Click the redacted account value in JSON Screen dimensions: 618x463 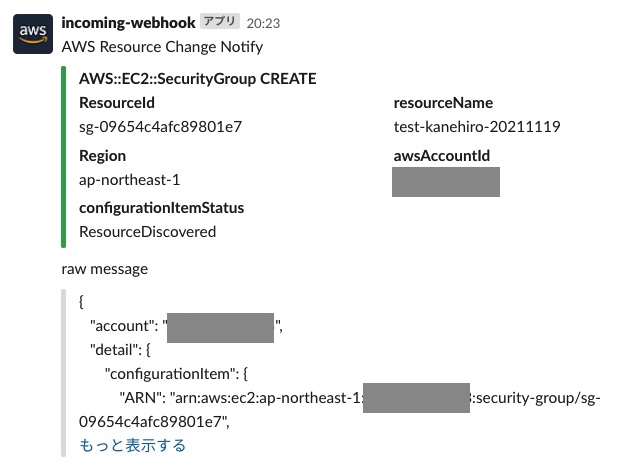click(220, 328)
